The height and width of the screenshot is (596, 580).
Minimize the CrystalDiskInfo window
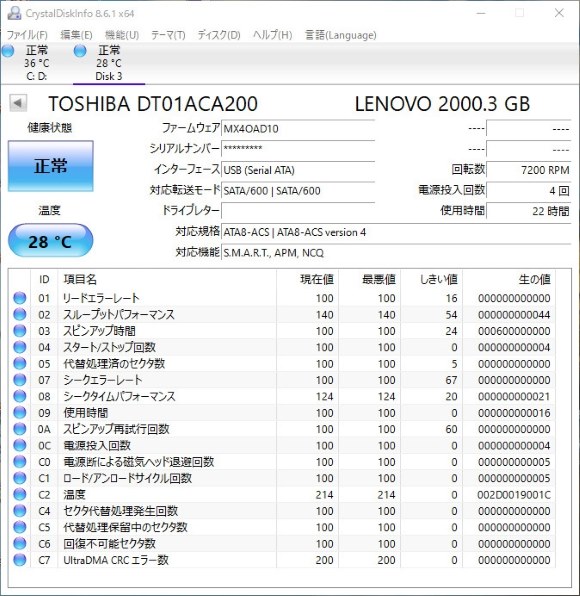click(481, 13)
